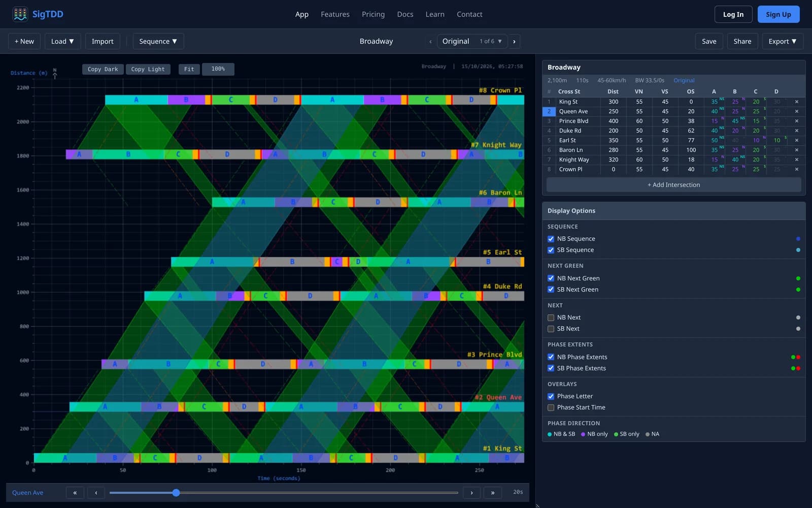
Task: Enable SB Next checkbox
Action: tap(551, 329)
